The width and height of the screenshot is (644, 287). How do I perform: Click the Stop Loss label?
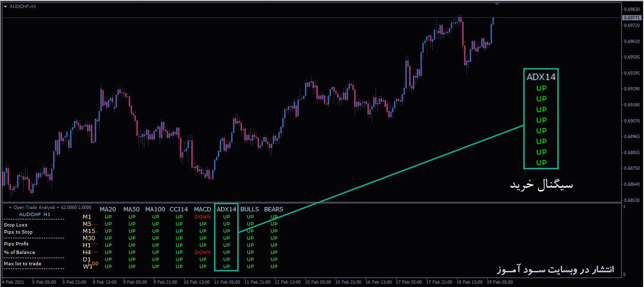(x=16, y=225)
